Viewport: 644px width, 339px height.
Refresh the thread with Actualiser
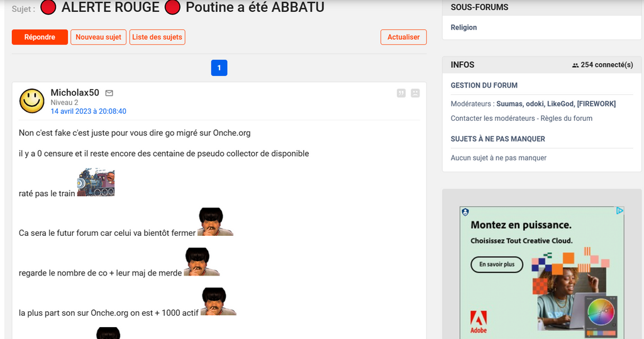[x=403, y=37]
